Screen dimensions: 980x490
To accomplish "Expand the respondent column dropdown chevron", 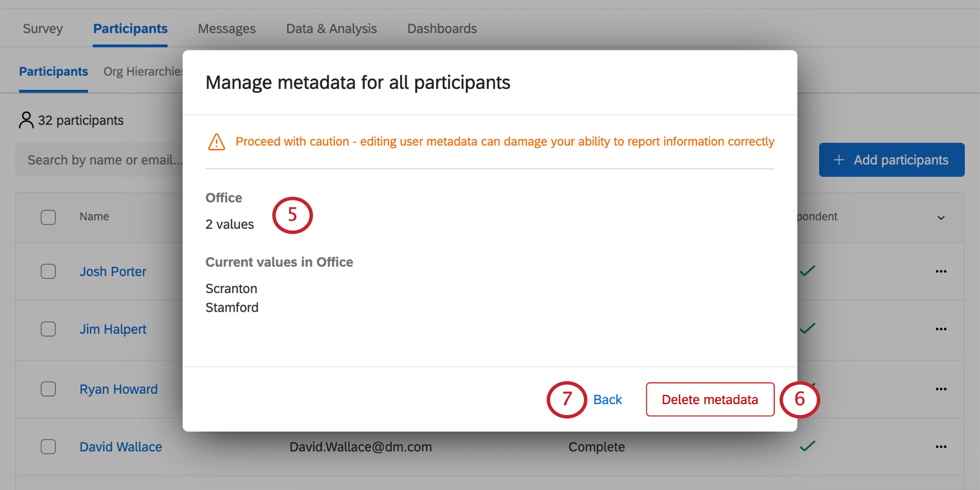I will coord(941,218).
